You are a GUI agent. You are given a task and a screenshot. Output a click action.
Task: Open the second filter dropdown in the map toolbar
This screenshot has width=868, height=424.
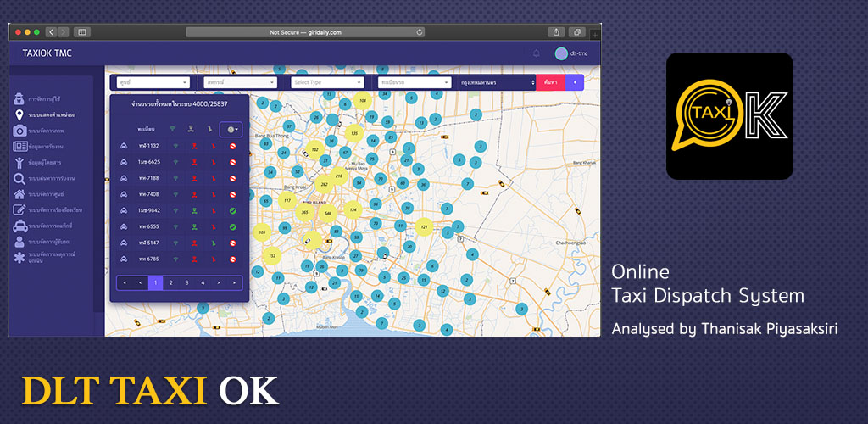point(240,82)
